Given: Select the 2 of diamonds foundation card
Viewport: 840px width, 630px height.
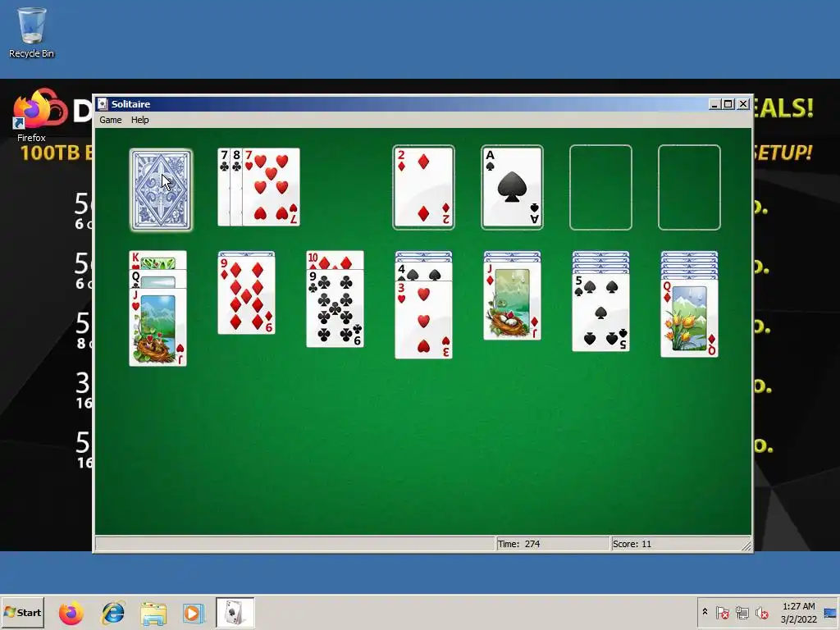Looking at the screenshot, I should click(424, 188).
